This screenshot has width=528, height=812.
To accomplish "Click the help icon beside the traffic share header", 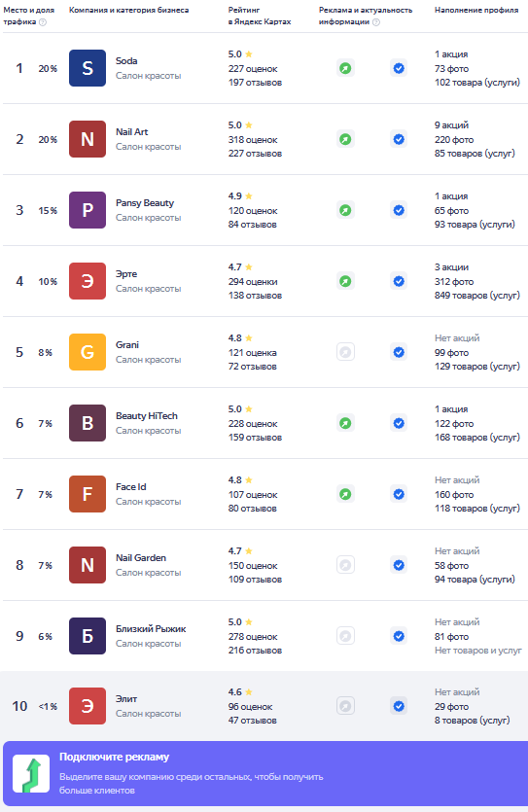I will tap(43, 21).
